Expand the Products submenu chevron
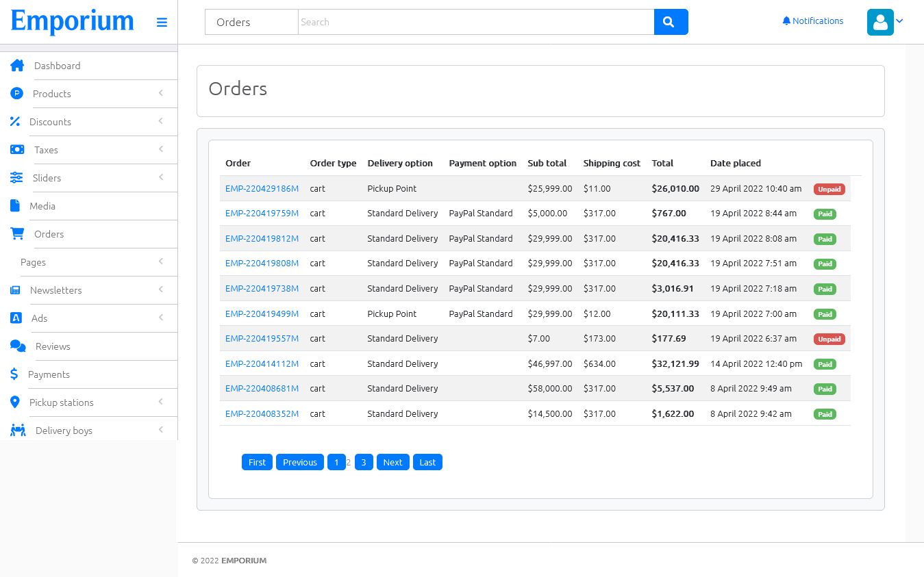The height and width of the screenshot is (577, 924). tap(161, 93)
